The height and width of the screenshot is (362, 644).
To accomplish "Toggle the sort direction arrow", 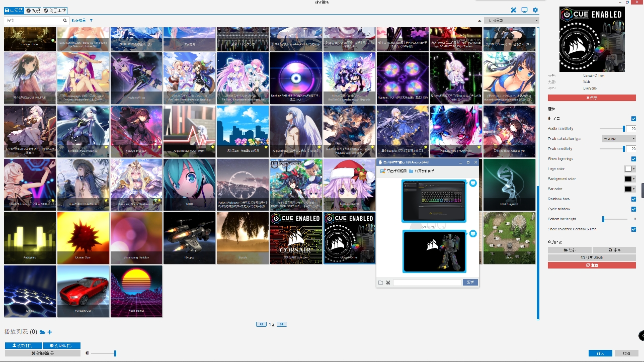I will point(479,21).
